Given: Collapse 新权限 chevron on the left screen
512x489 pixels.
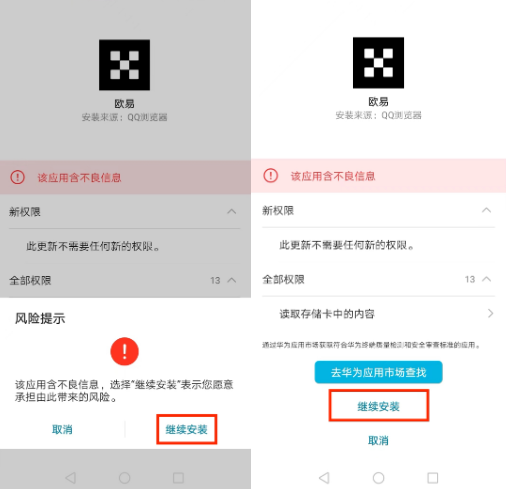Looking at the screenshot, I should [232, 211].
